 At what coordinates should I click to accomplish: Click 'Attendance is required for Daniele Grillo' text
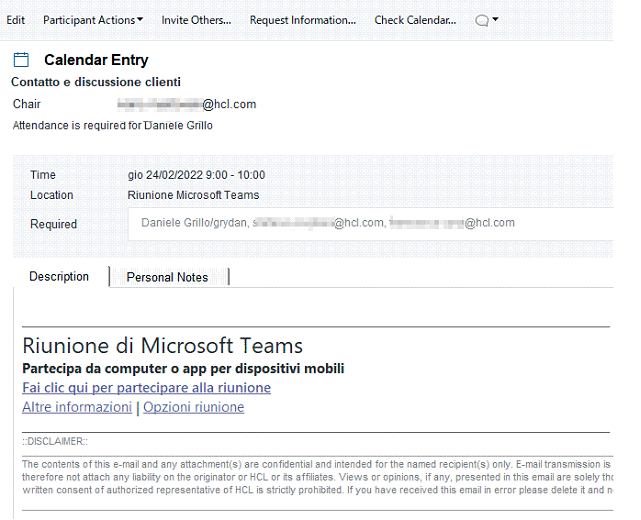coord(113,126)
